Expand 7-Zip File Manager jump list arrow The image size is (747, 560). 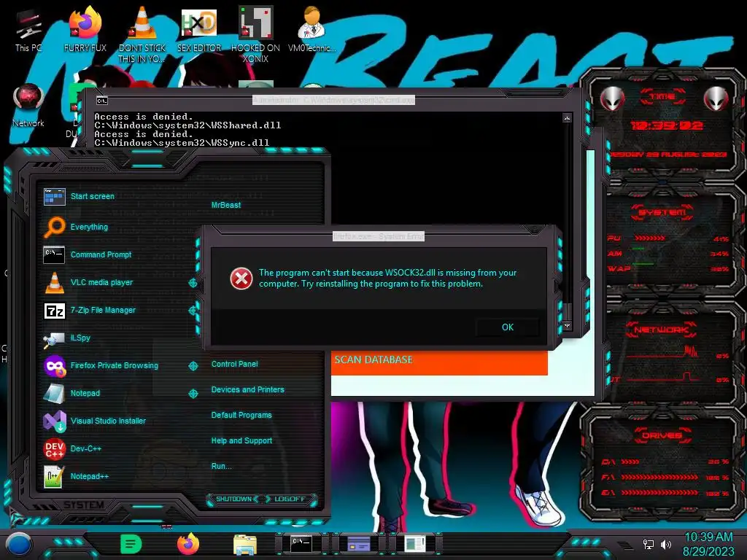[x=193, y=311]
